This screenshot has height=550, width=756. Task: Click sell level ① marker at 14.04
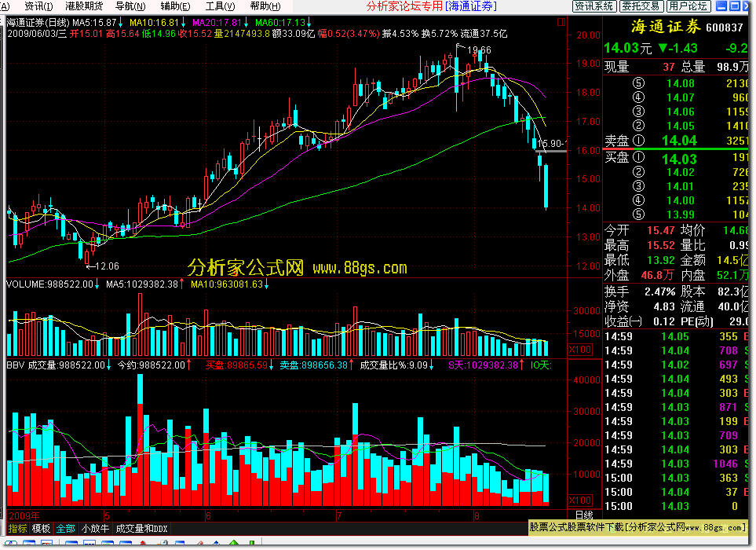(x=638, y=141)
